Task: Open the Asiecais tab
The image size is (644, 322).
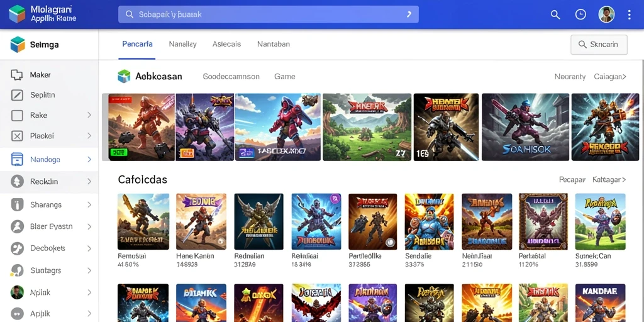Action: pyautogui.click(x=226, y=44)
